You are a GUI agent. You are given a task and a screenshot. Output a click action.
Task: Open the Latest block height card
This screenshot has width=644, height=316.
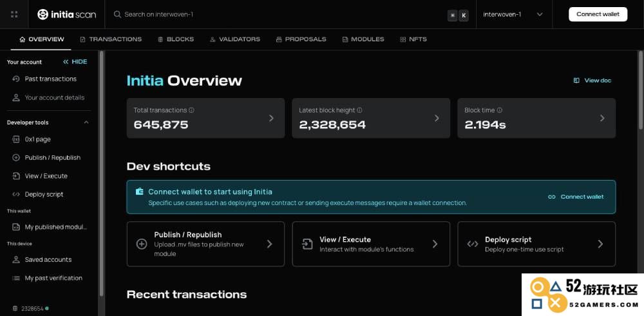point(371,118)
